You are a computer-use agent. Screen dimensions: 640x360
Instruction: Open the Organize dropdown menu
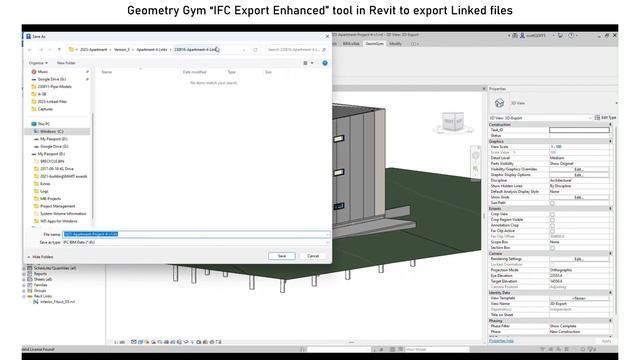38,63
